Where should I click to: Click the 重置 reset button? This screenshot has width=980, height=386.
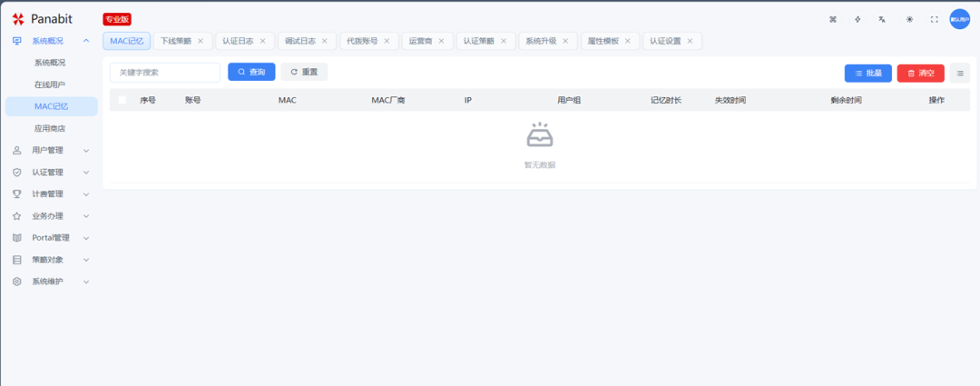click(x=304, y=72)
